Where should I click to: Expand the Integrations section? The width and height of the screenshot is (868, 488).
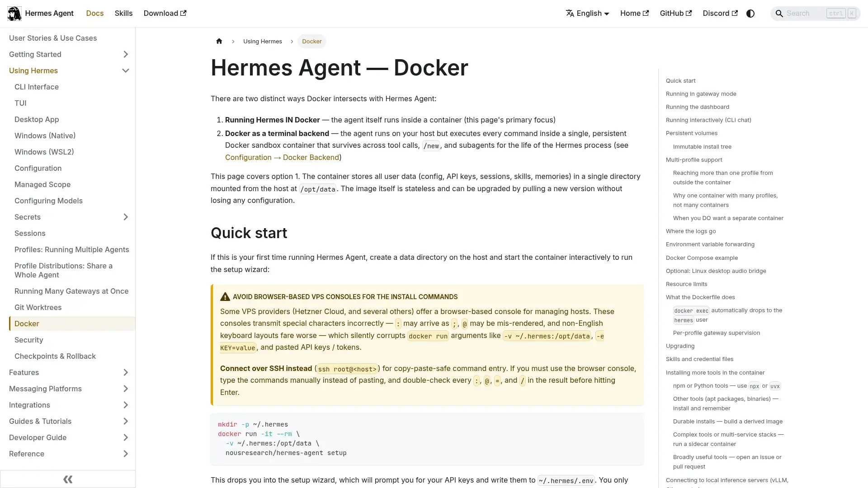125,405
